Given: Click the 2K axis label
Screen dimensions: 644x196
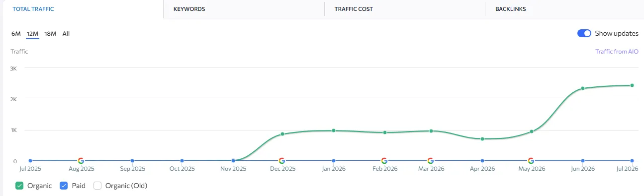Looking at the screenshot, I should coord(14,99).
